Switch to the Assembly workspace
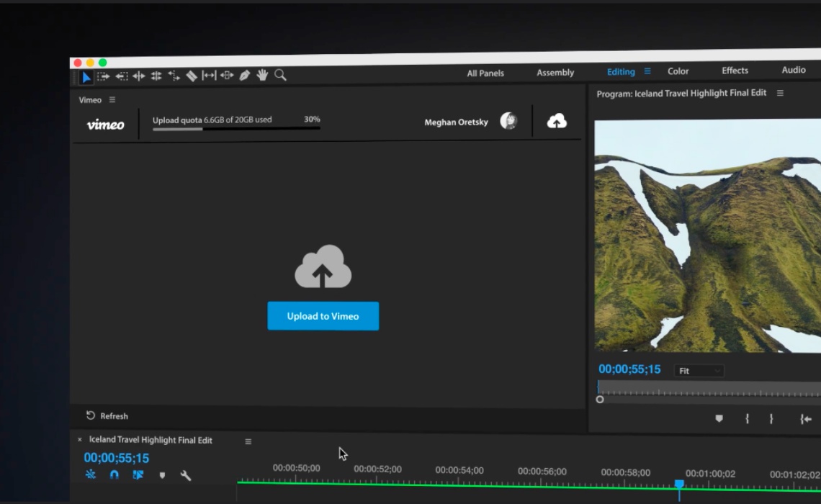This screenshot has width=821, height=504. (x=555, y=73)
